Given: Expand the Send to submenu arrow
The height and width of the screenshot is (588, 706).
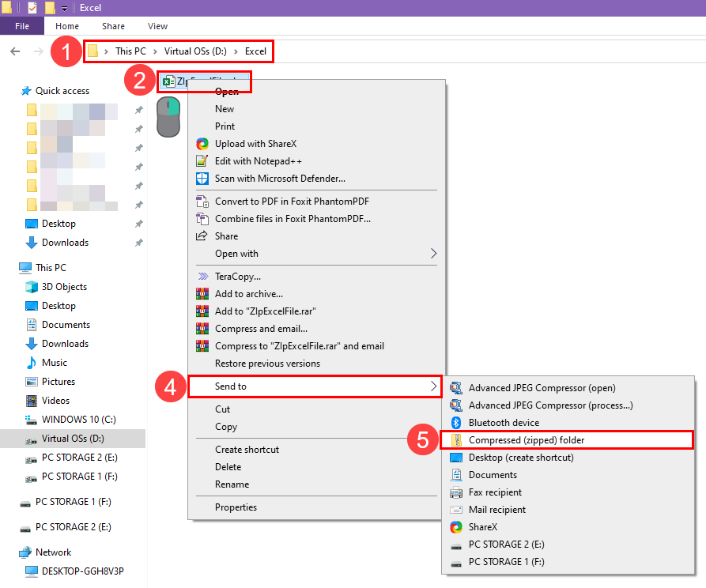Looking at the screenshot, I should (433, 386).
